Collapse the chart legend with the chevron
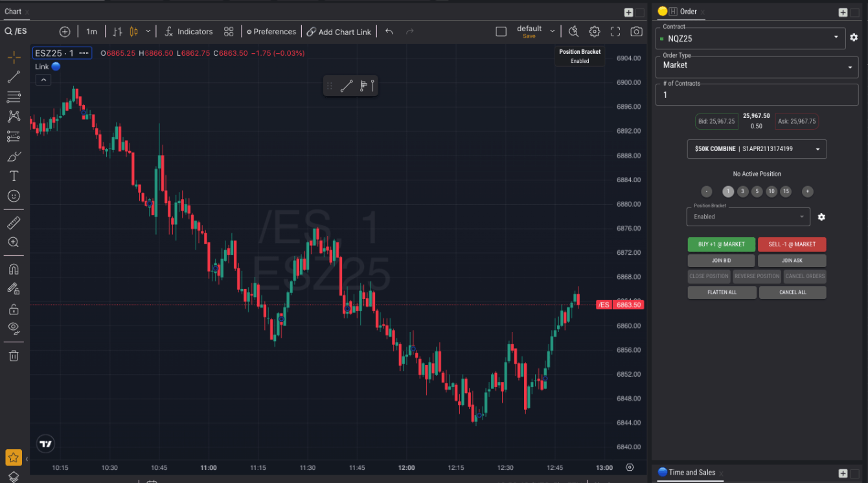 (x=43, y=80)
